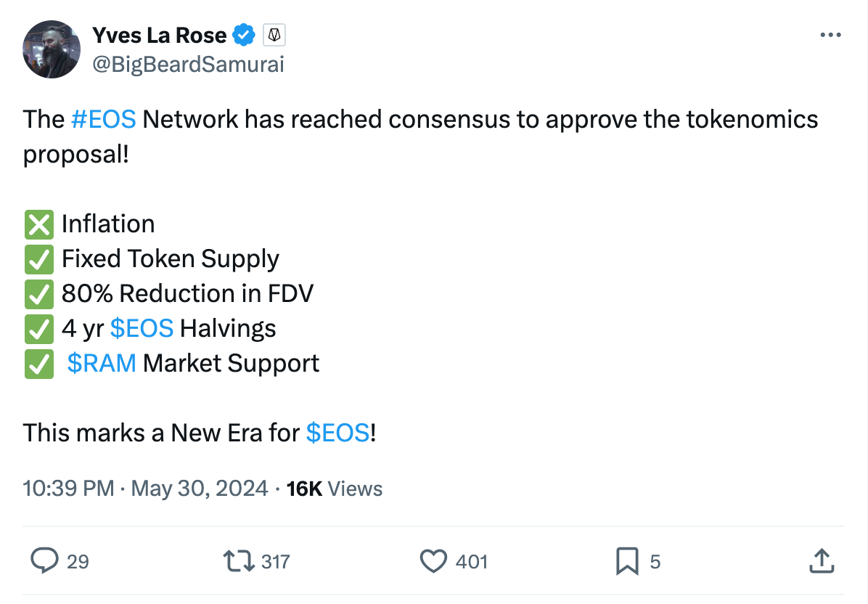
Task: Click the 401 likes count
Action: pos(472,562)
